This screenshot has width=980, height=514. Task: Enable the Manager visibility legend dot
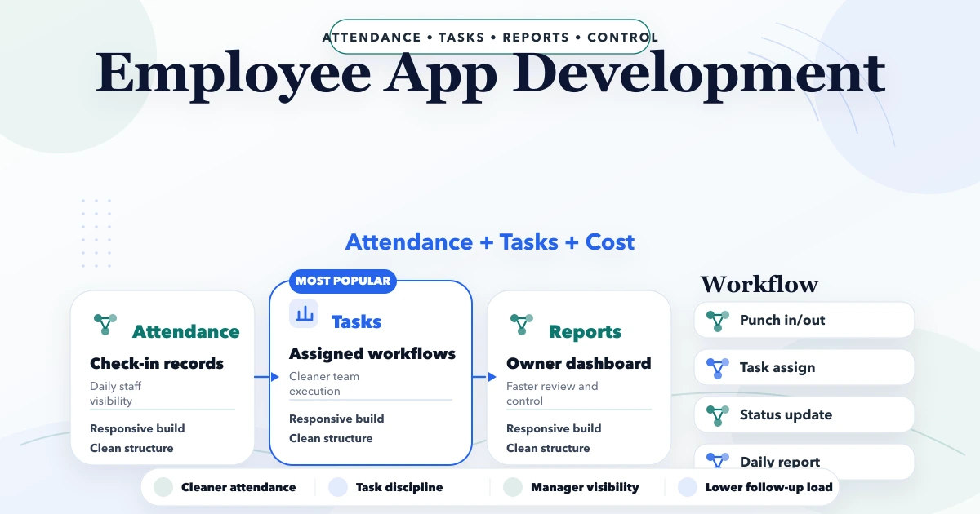[512, 487]
